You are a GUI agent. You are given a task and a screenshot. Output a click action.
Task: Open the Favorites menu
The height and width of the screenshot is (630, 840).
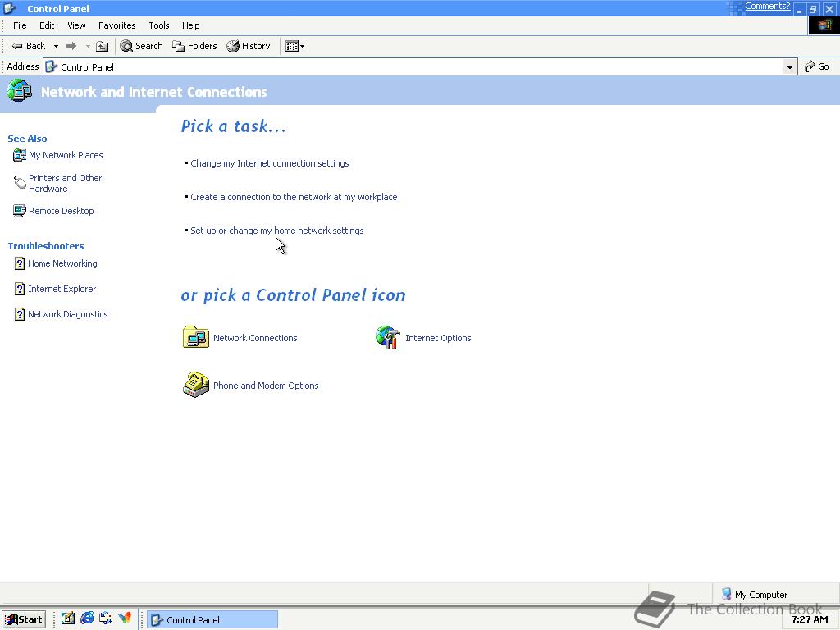pyautogui.click(x=116, y=25)
